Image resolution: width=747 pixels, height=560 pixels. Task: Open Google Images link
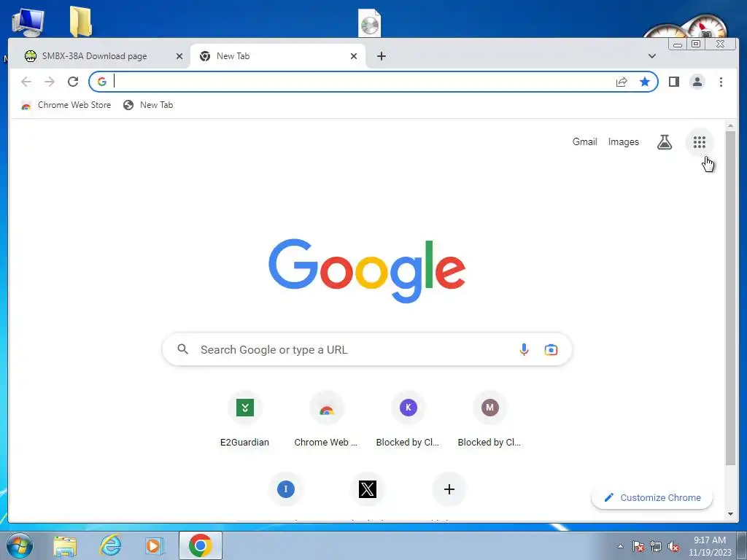click(x=623, y=142)
